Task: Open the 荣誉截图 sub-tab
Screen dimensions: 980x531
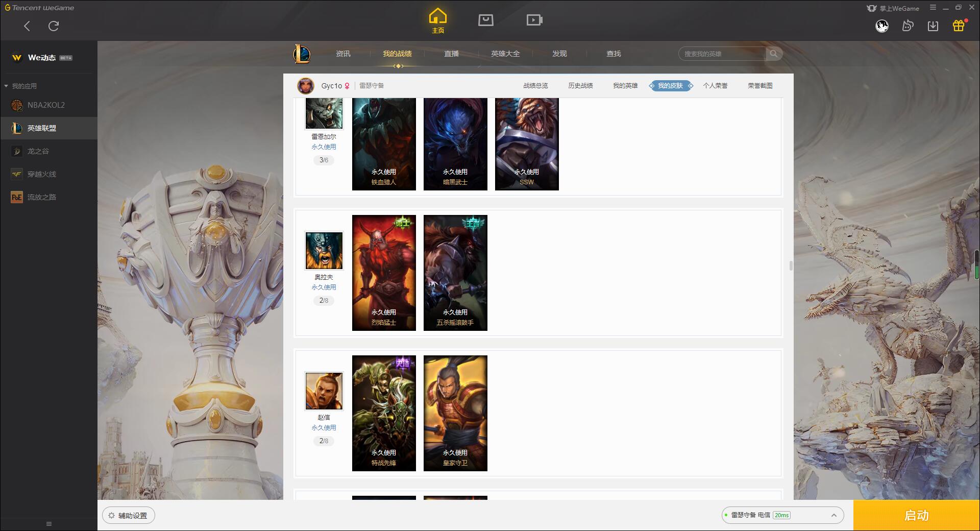Action: (x=760, y=86)
